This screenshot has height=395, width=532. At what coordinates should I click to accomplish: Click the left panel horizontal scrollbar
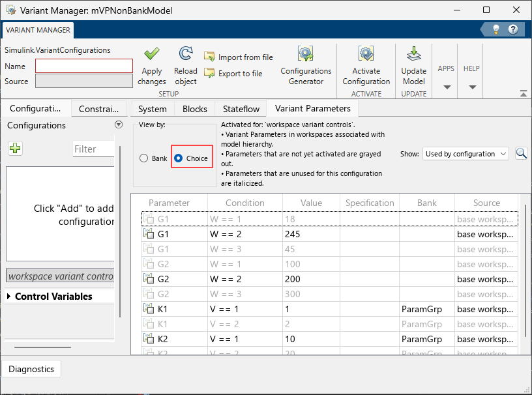[43, 347]
